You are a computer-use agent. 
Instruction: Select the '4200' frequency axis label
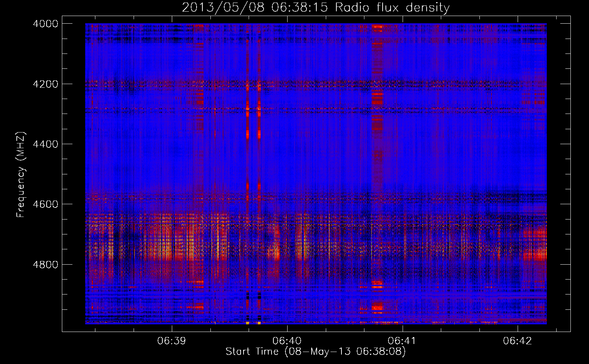pyautogui.click(x=46, y=84)
